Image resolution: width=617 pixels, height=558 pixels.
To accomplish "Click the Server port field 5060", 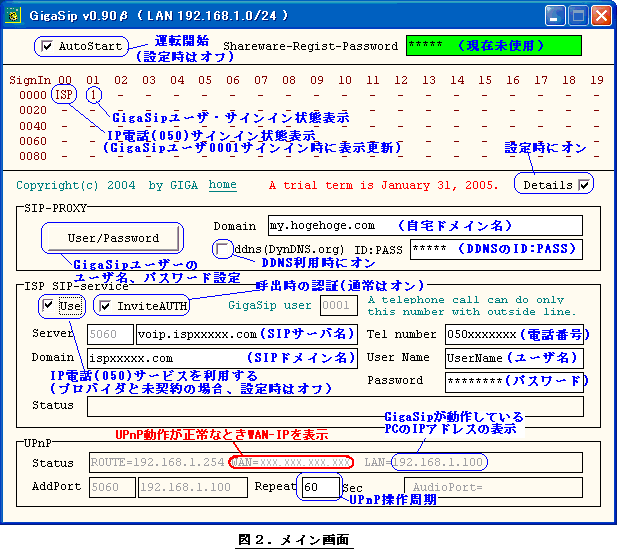I will click(111, 334).
